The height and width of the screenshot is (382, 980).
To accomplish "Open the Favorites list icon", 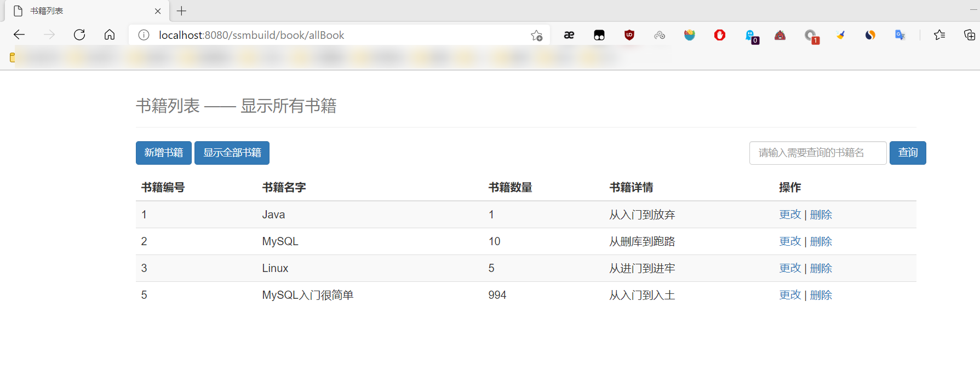I will click(x=939, y=35).
